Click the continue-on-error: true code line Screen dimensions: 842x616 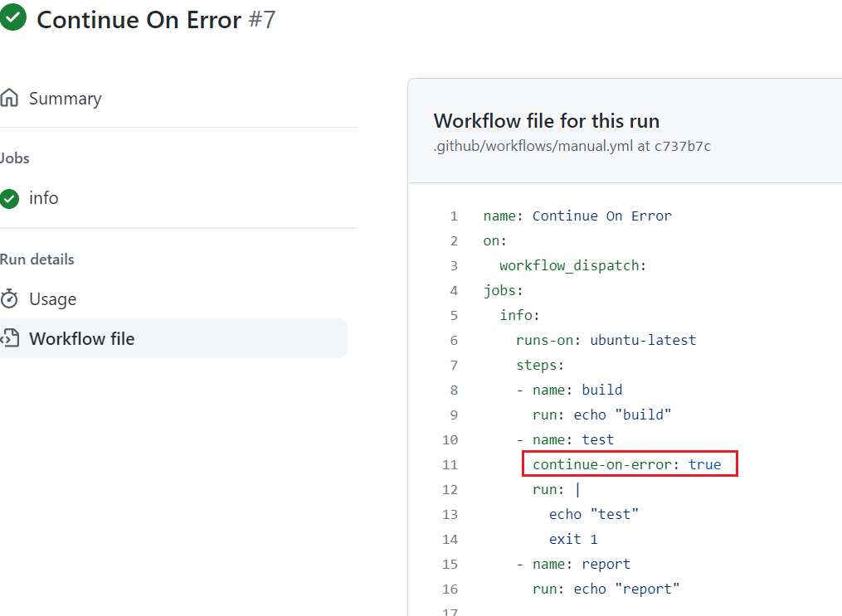coord(627,464)
